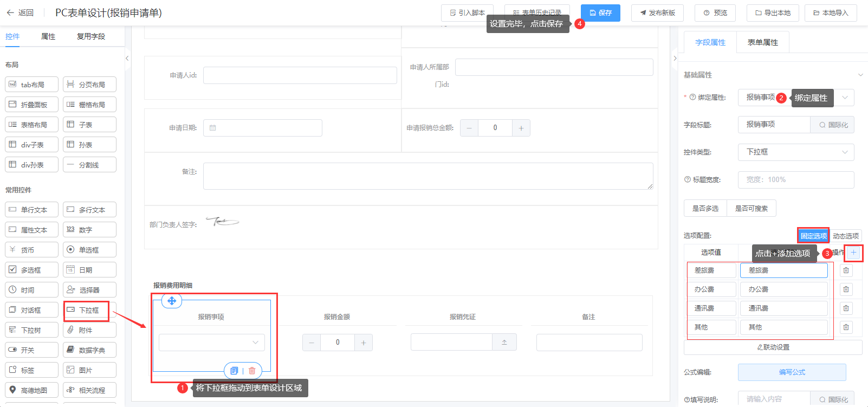The image size is (868, 407).
Task: Add the 开关 switch control
Action: coord(31,350)
